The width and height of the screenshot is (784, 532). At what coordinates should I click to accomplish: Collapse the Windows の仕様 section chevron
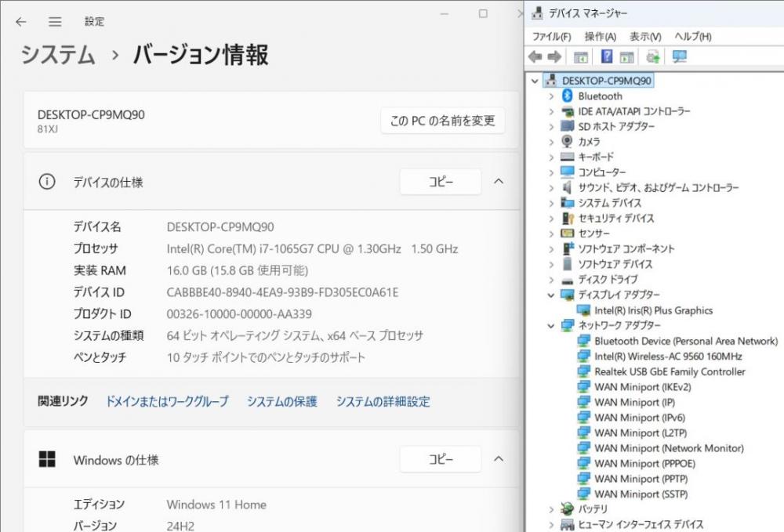(499, 459)
